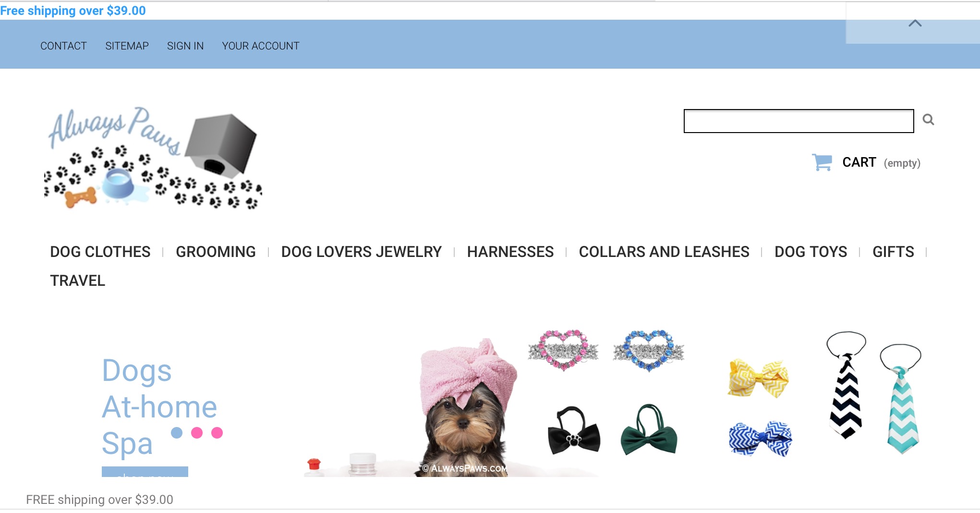980x513 pixels.
Task: Open the Dog Lovers Jewelry menu
Action: coord(361,252)
